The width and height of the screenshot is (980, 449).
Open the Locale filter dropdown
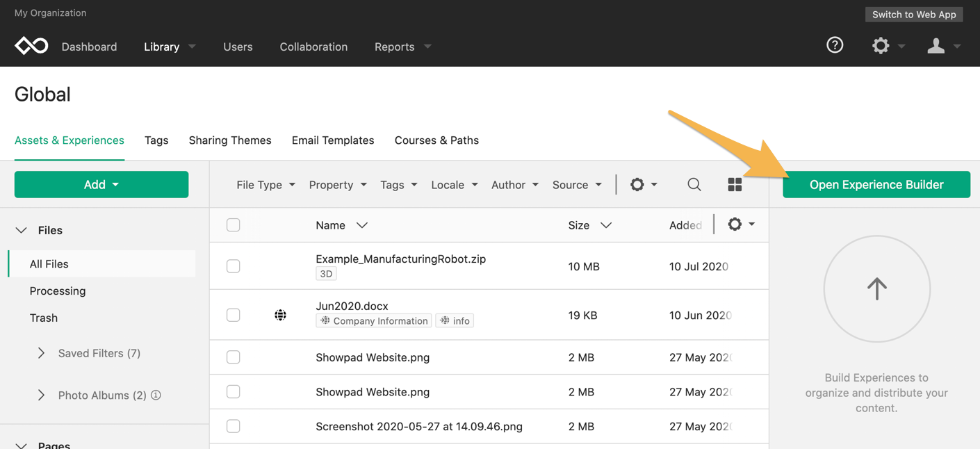click(454, 185)
